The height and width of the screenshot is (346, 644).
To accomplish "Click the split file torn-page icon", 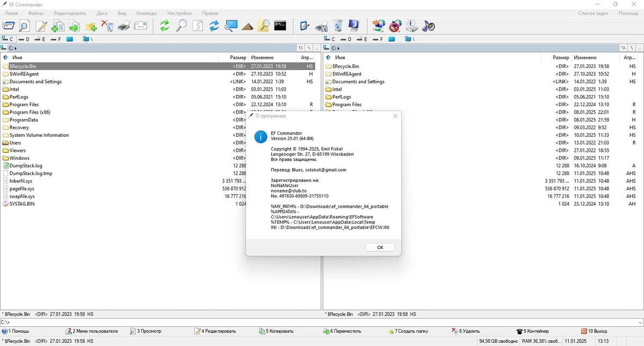I will click(198, 25).
